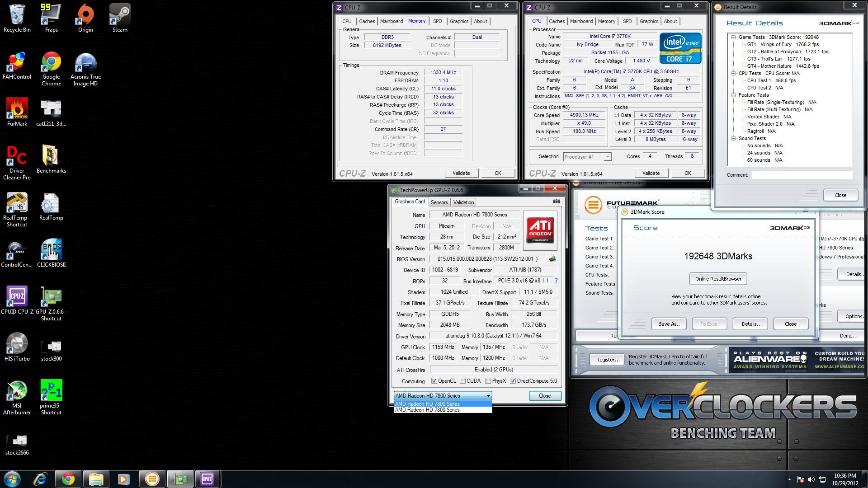Open Mainboard tab in CPU CPU-Z window
The image size is (868, 488).
[581, 21]
